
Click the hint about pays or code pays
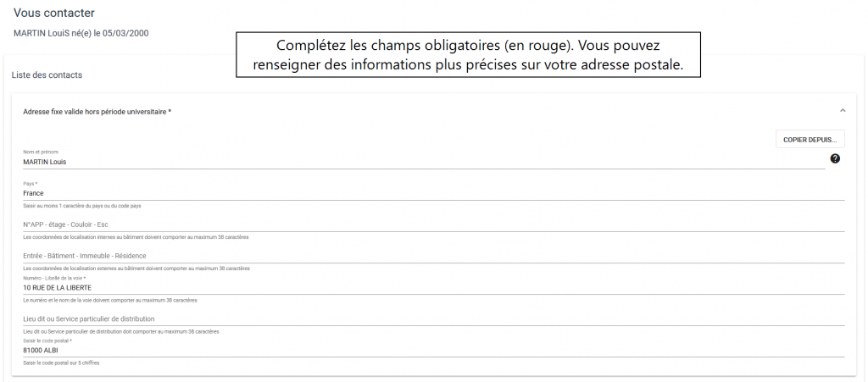[x=82, y=206]
